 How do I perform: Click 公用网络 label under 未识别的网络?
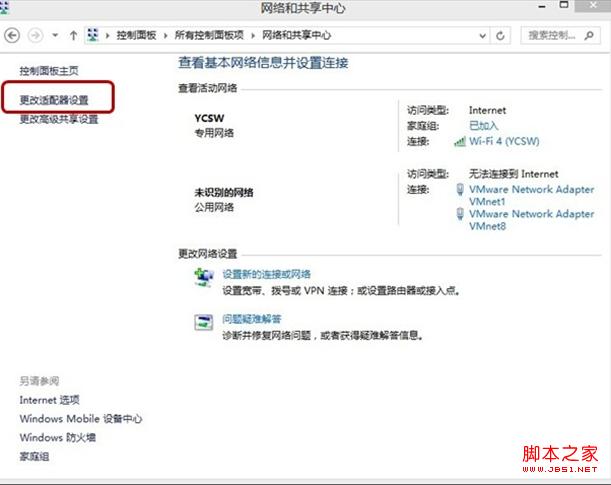coord(214,207)
